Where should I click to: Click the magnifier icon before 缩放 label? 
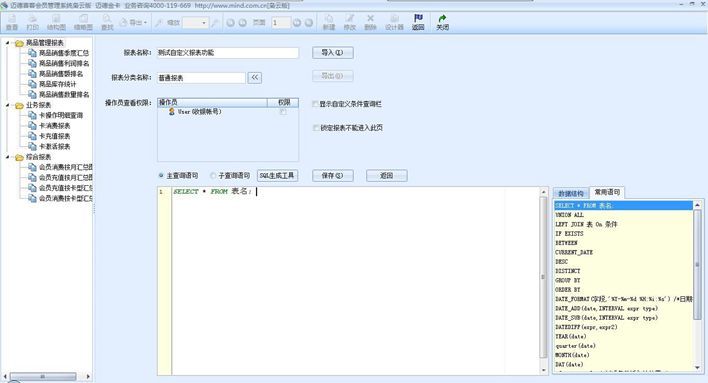click(159, 22)
